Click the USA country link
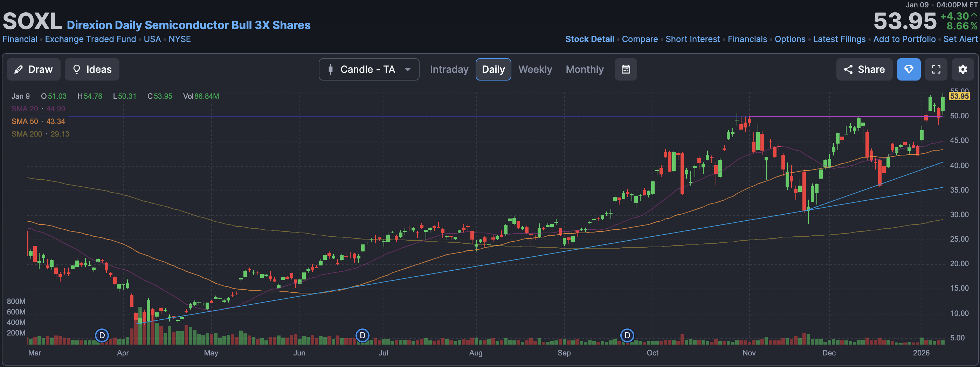The height and width of the screenshot is (367, 980). point(152,39)
